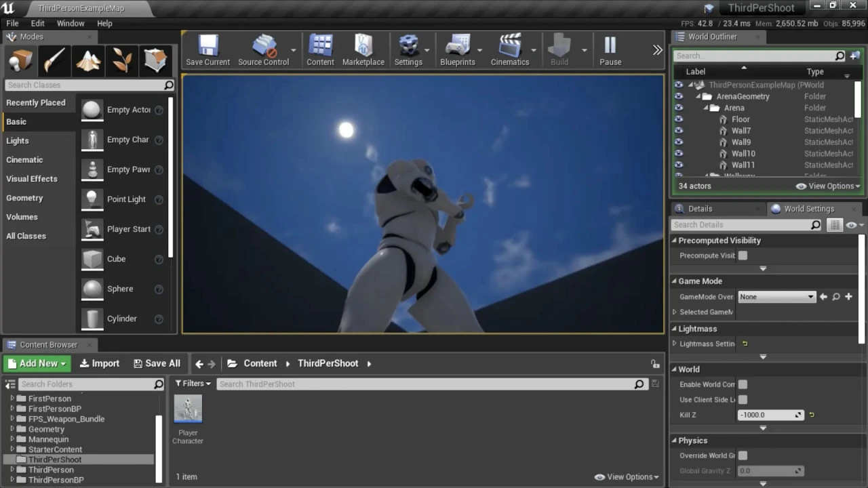Open the Help menu
868x488 pixels.
[104, 23]
